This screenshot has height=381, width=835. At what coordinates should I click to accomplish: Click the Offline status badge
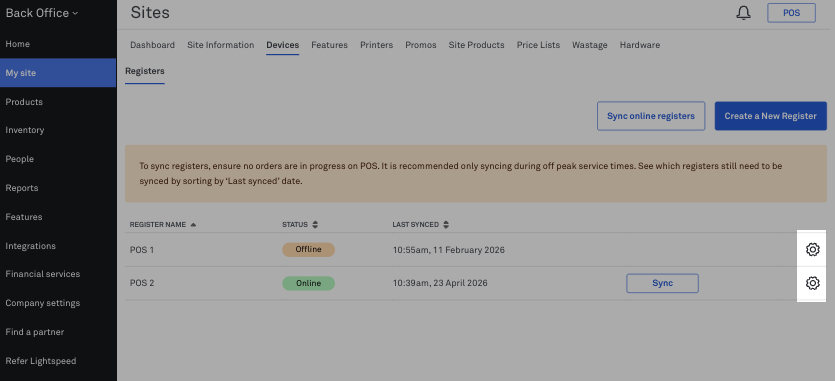(x=308, y=249)
